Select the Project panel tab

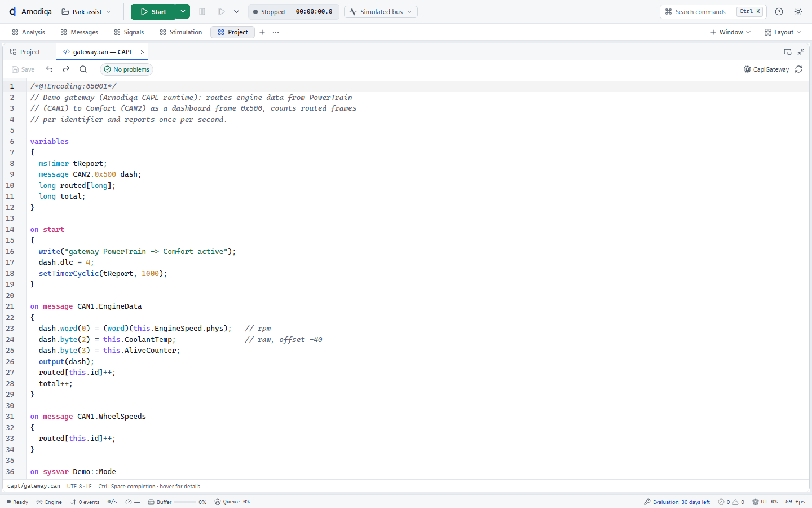tap(25, 52)
